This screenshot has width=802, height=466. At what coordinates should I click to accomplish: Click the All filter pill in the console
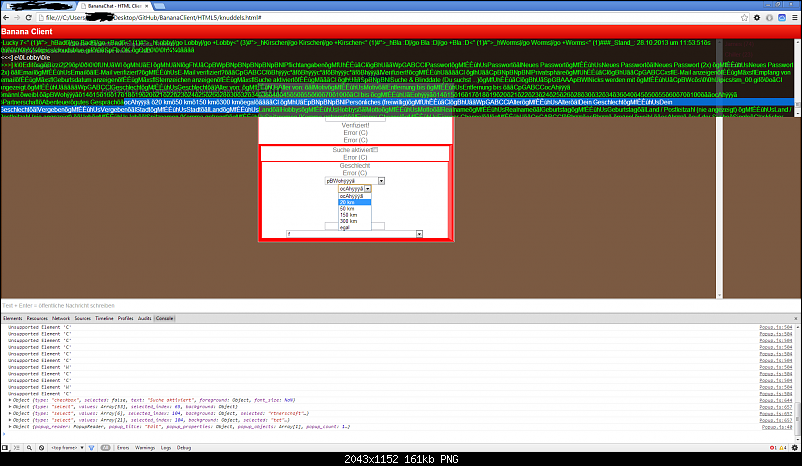pyautogui.click(x=105, y=448)
